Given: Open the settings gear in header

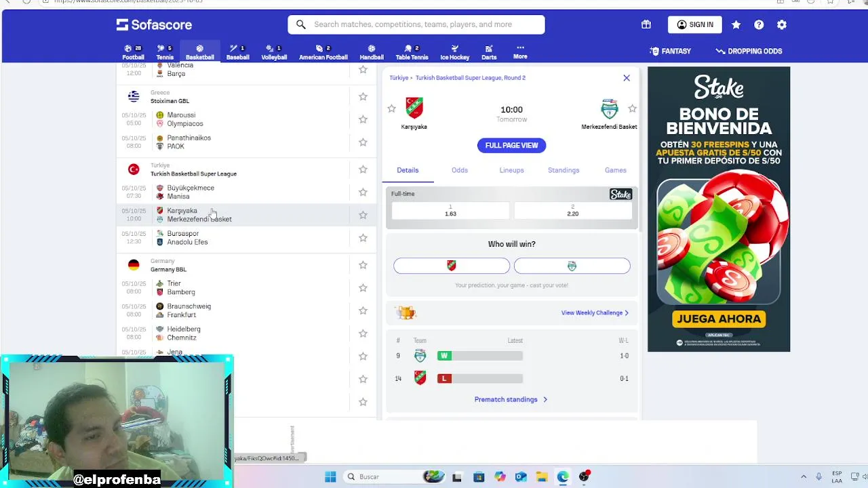Looking at the screenshot, I should (782, 24).
